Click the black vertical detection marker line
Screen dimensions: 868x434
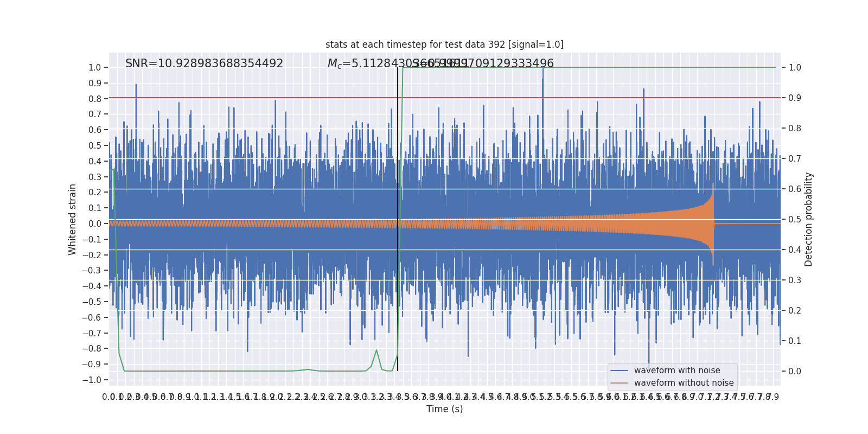click(398, 219)
